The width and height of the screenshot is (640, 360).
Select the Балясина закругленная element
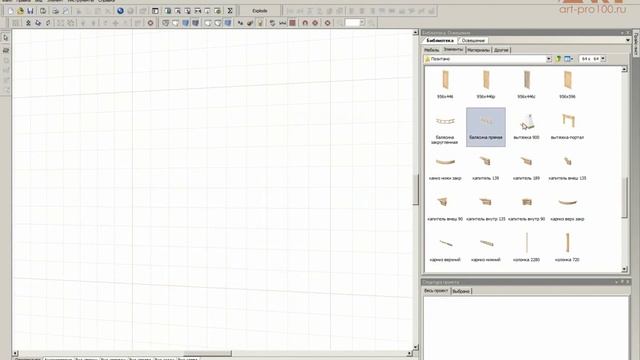click(x=445, y=127)
